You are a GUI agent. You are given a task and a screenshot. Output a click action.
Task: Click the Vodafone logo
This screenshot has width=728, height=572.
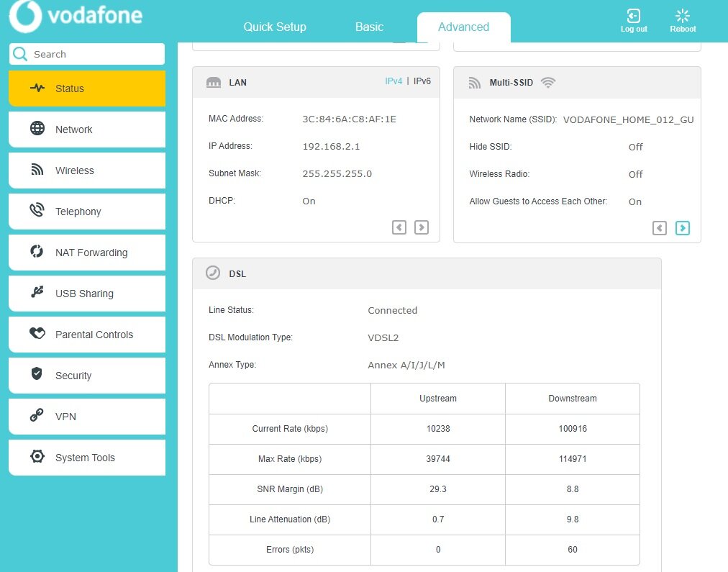point(76,16)
